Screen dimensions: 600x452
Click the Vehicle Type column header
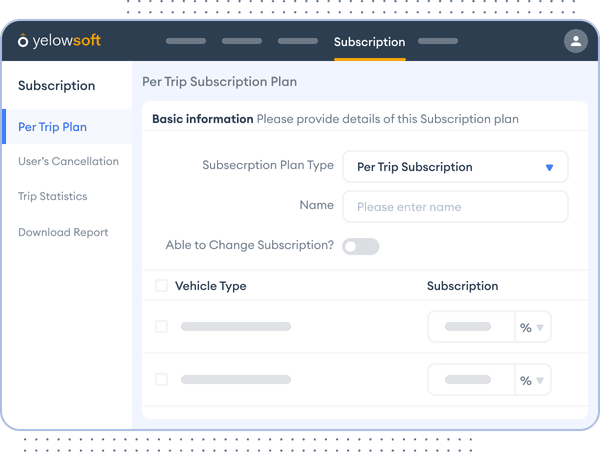click(210, 286)
